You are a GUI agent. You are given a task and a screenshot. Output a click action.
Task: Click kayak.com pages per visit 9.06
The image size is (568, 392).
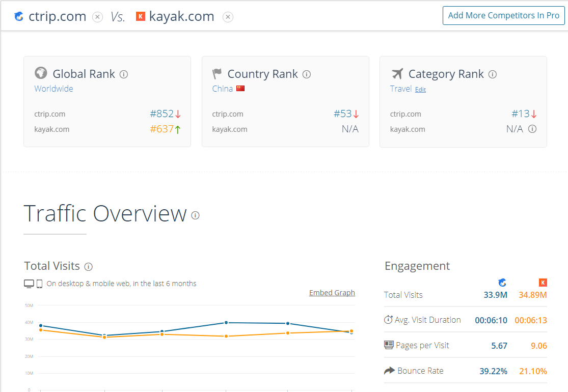(538, 346)
